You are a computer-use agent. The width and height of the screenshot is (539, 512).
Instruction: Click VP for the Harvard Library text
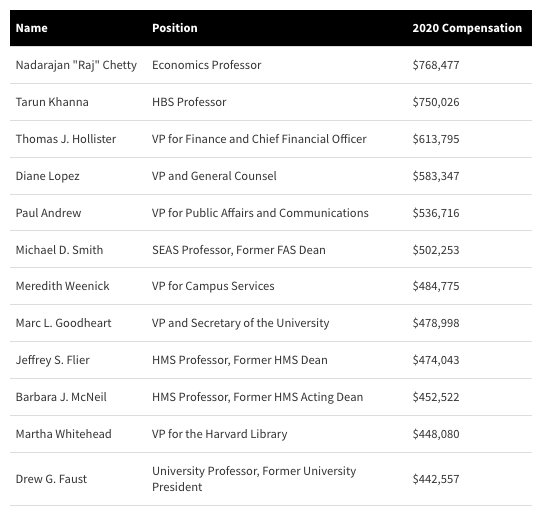click(x=220, y=434)
